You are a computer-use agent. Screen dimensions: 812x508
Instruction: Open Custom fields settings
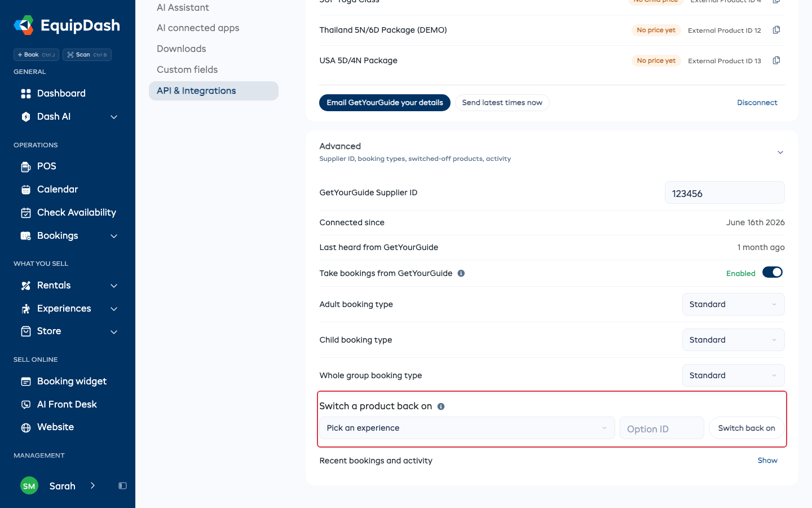187,69
